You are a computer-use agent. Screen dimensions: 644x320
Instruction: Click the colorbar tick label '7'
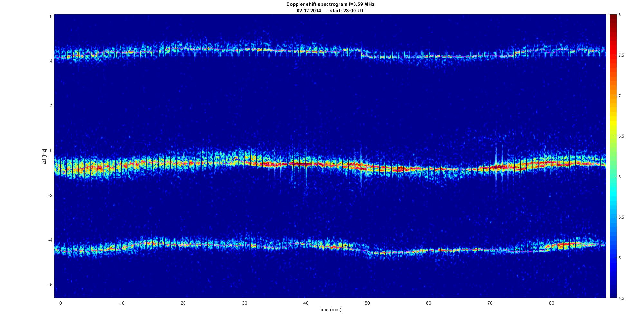620,96
